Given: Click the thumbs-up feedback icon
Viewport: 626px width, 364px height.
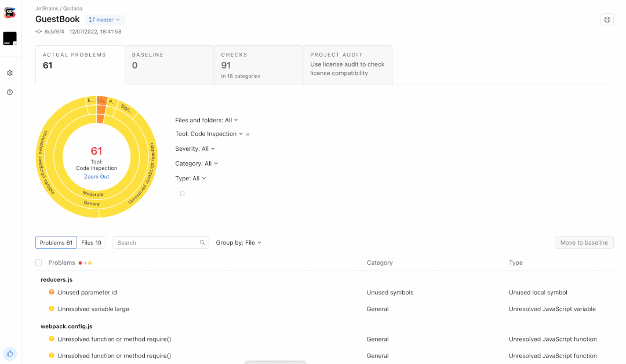Looking at the screenshot, I should point(10,354).
